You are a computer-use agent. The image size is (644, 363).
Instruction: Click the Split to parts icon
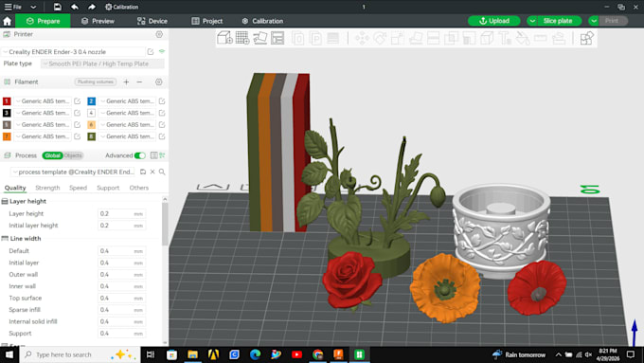tap(315, 38)
